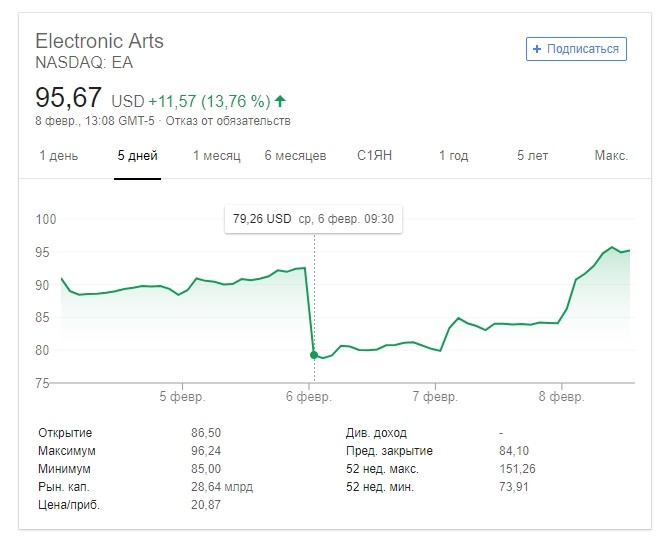Click the 100 y-axis label
This screenshot has width=671, height=538.
(x=46, y=220)
